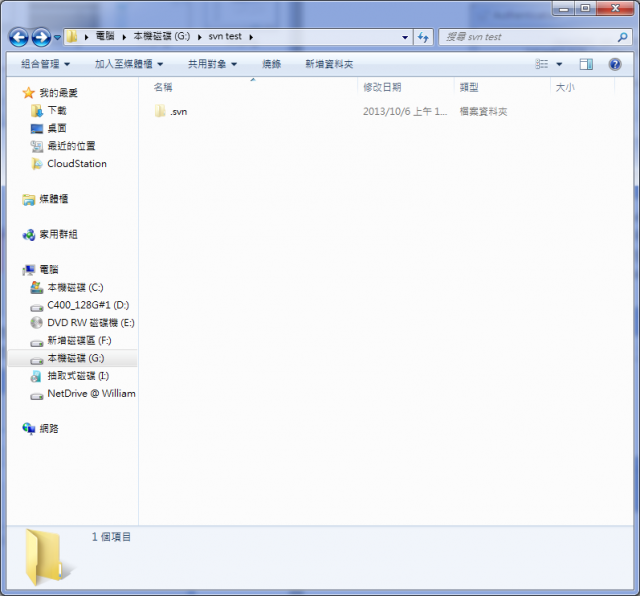Click the 電腦 breadcrumb in address bar
The image size is (640, 596).
click(105, 36)
